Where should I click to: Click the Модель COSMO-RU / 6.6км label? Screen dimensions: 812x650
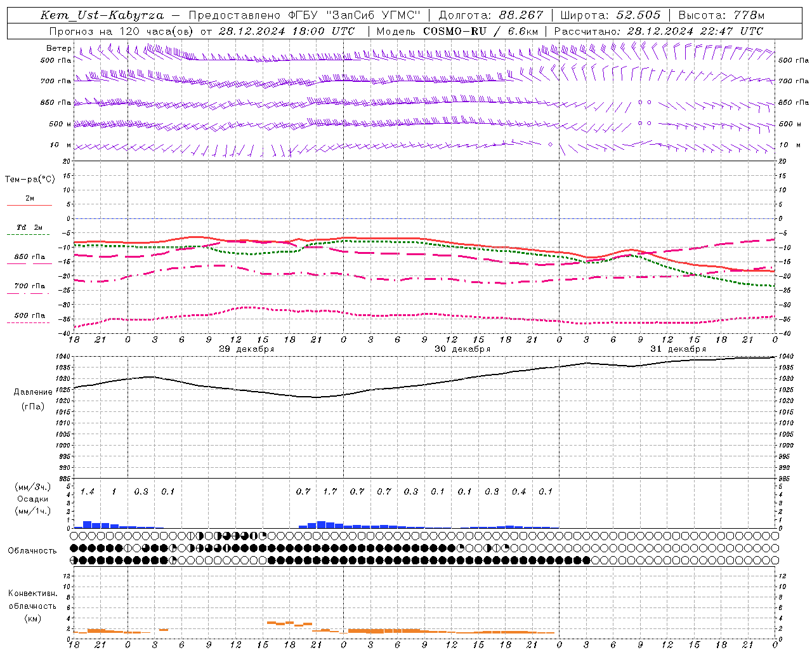tap(457, 31)
